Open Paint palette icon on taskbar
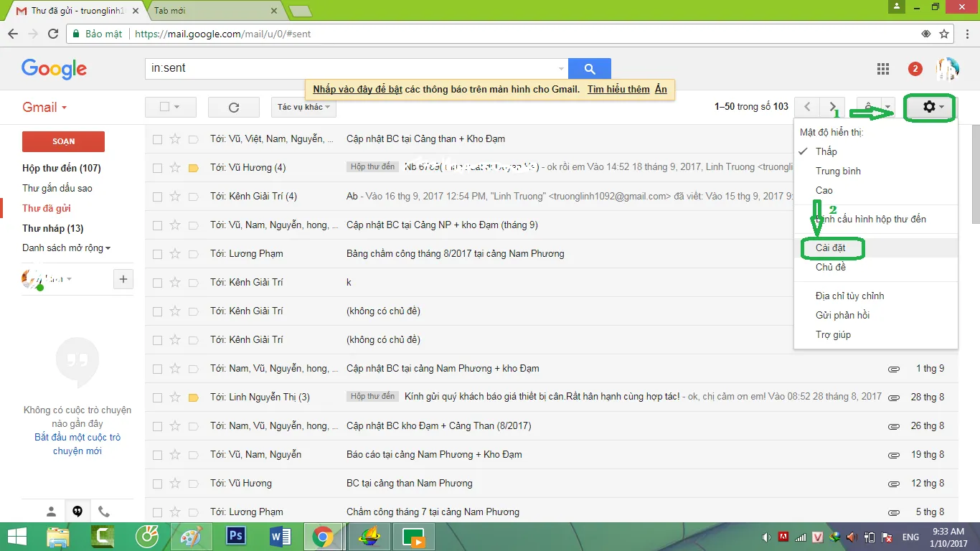 (192, 537)
